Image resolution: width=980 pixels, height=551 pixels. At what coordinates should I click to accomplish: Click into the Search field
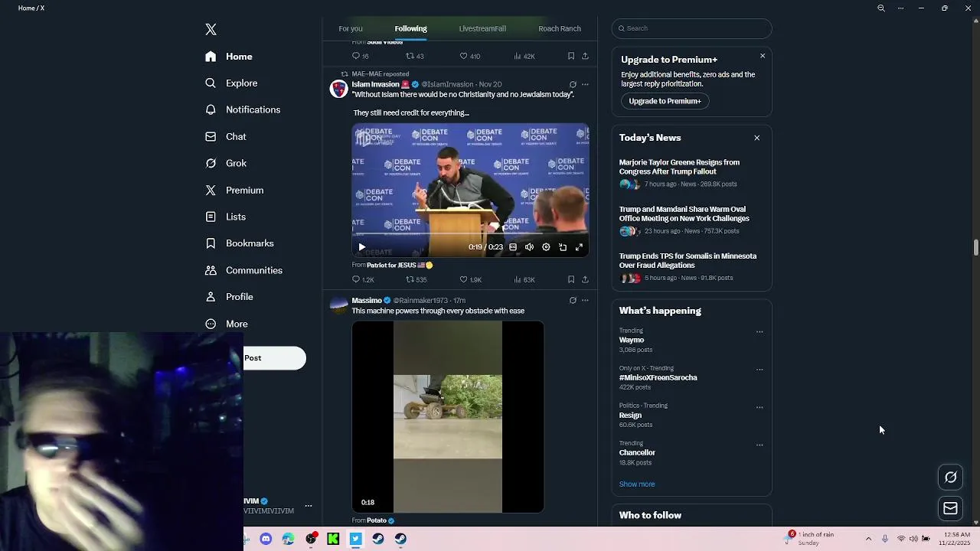point(691,28)
